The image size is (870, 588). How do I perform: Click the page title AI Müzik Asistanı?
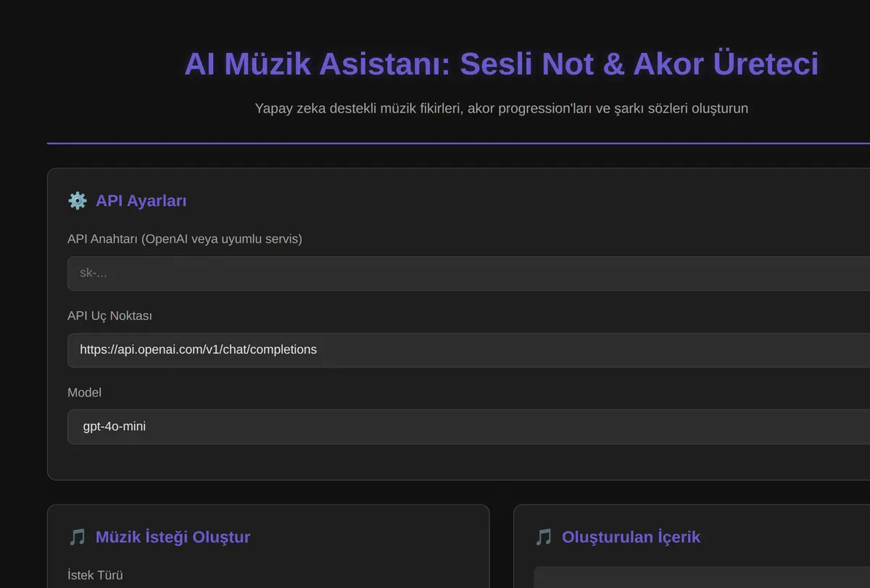[x=501, y=64]
